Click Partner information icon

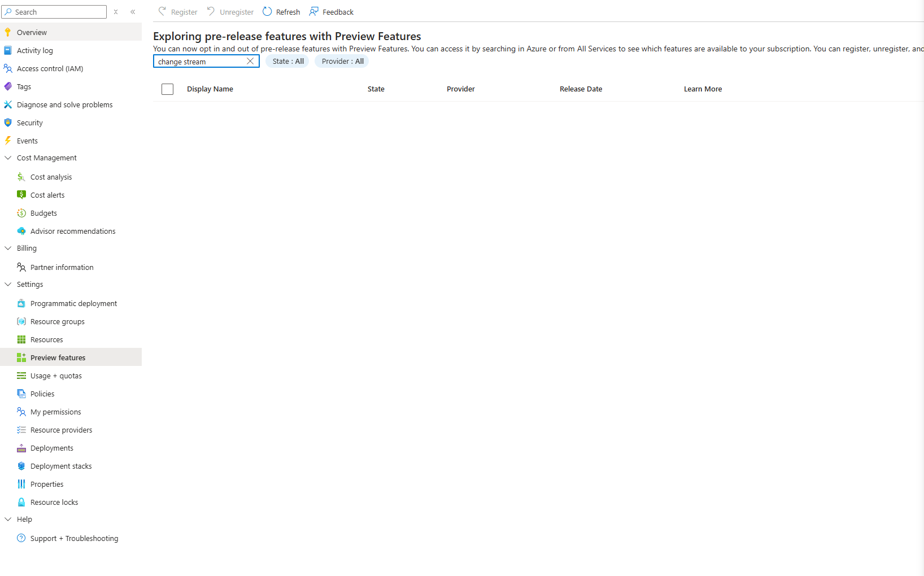pyautogui.click(x=21, y=267)
